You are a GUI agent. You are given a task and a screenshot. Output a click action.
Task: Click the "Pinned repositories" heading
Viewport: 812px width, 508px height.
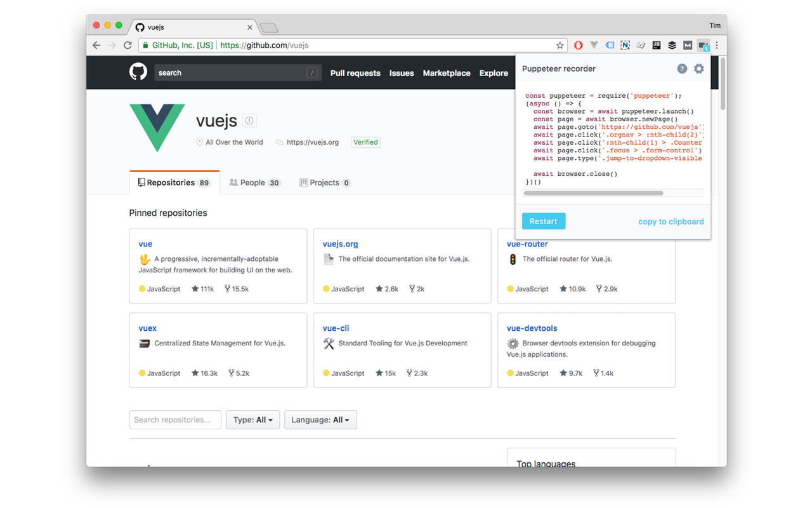point(168,213)
